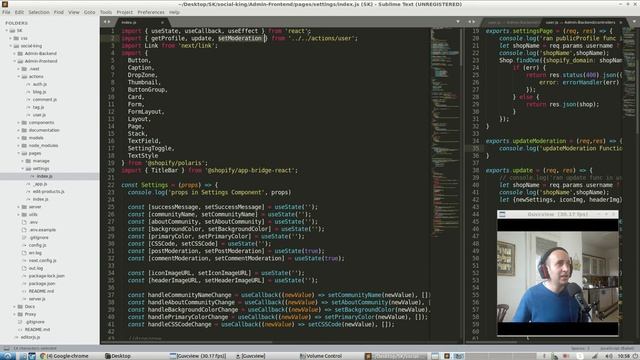This screenshot has width=640, height=360.
Task: Open .env.example file
Action: (42, 230)
